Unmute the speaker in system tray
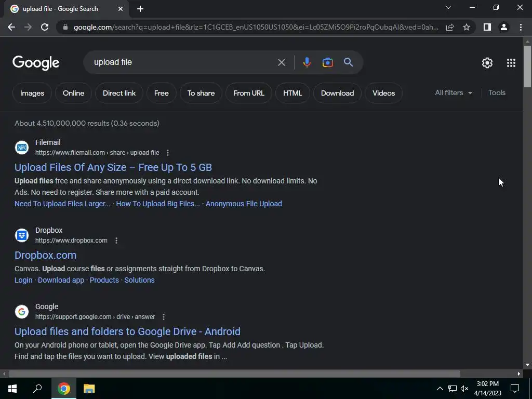The image size is (532, 399). (x=464, y=389)
